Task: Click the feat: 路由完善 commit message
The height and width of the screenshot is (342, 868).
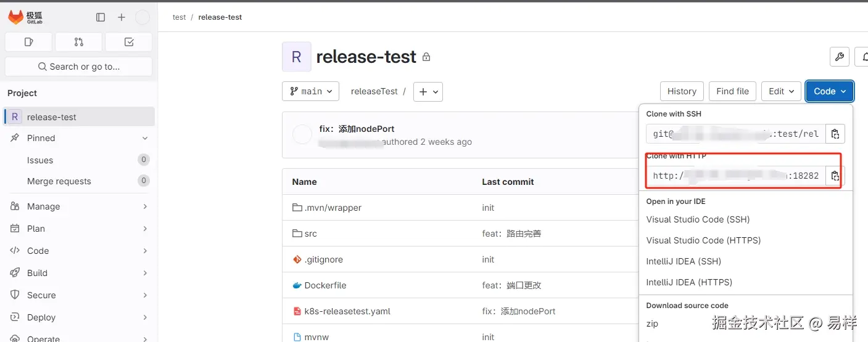Action: coord(511,234)
